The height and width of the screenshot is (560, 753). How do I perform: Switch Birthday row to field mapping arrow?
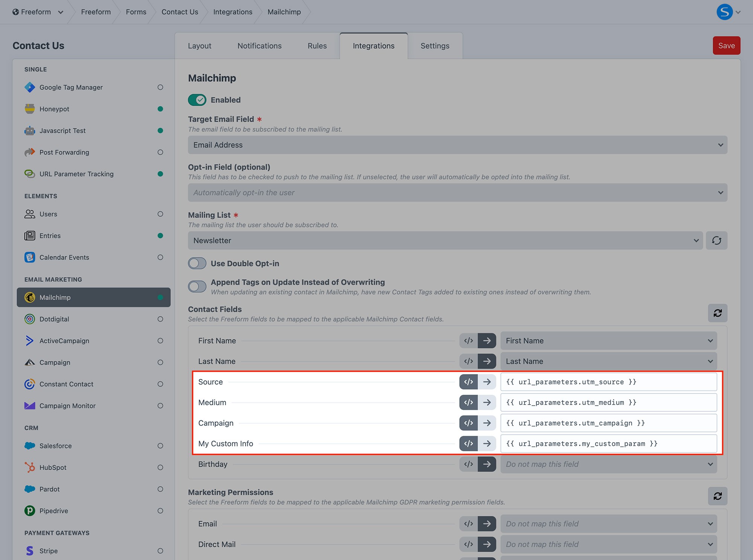tap(487, 464)
